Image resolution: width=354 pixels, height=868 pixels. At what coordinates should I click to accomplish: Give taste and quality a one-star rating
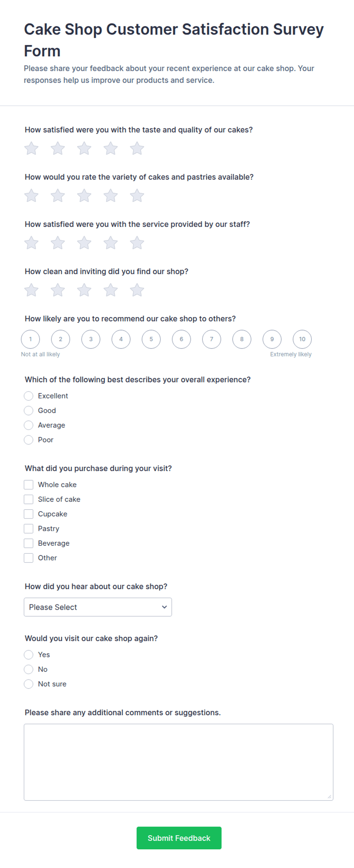32,149
